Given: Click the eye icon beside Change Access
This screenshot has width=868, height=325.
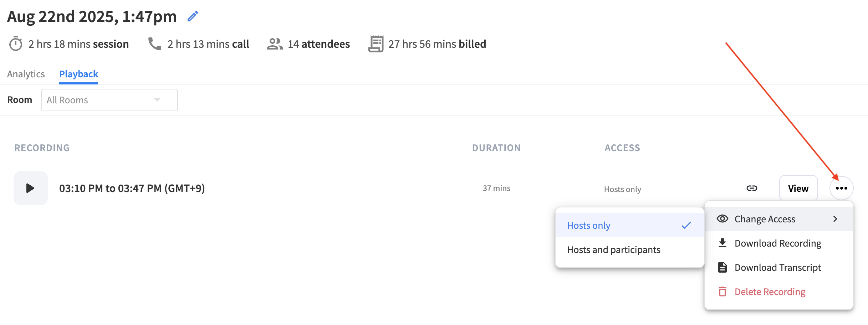Looking at the screenshot, I should pos(723,218).
